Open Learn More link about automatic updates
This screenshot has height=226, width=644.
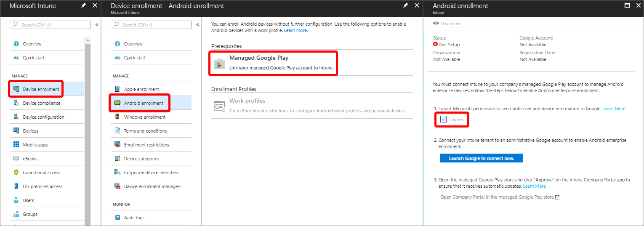click(x=534, y=186)
